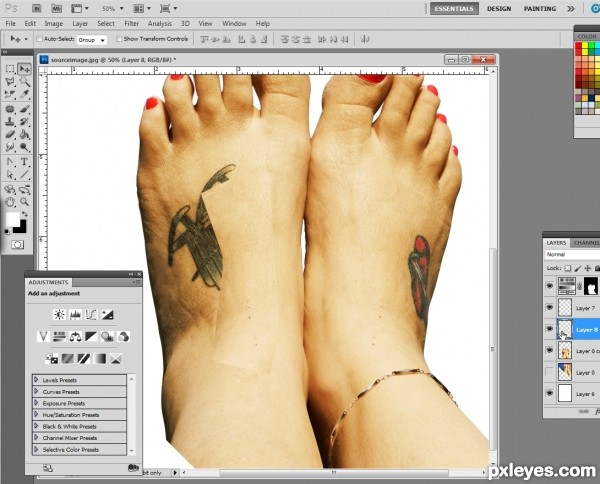Open the Filter menu
Screen dimensions: 600x484
[x=131, y=24]
